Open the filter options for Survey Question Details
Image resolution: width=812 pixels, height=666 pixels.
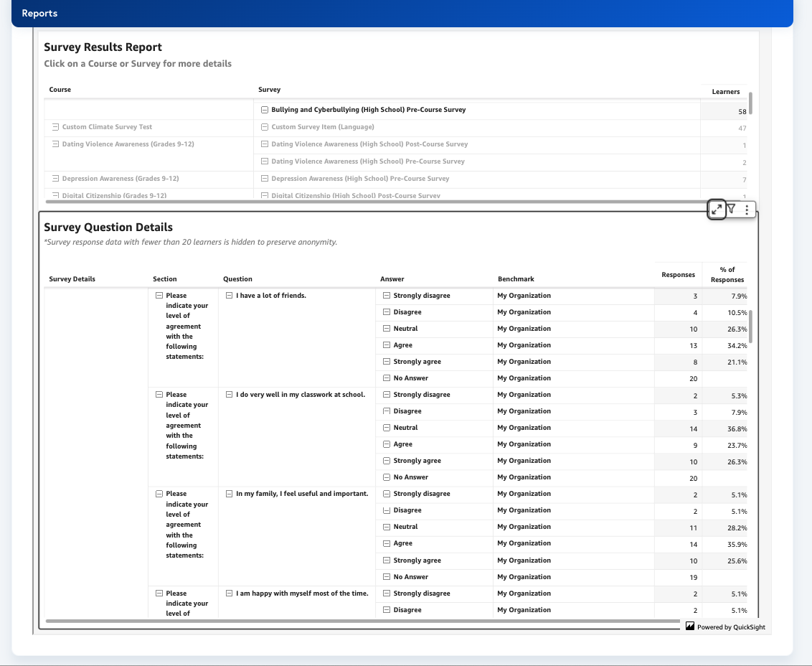click(732, 210)
